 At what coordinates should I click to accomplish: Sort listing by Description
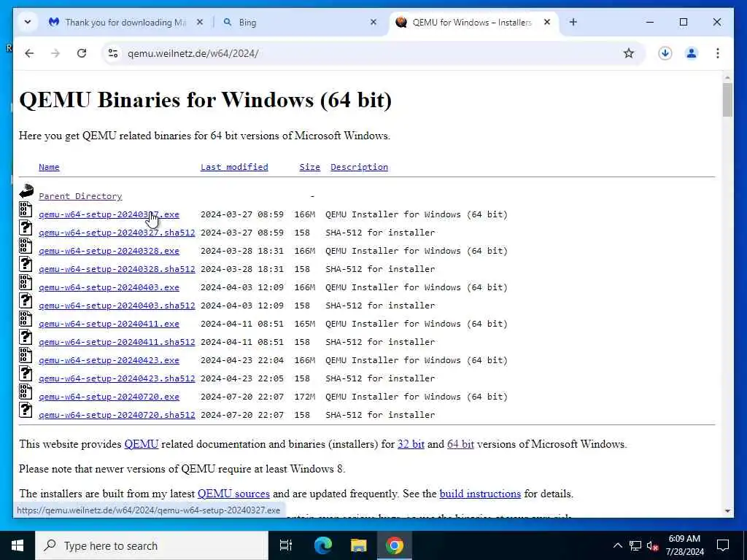point(359,167)
